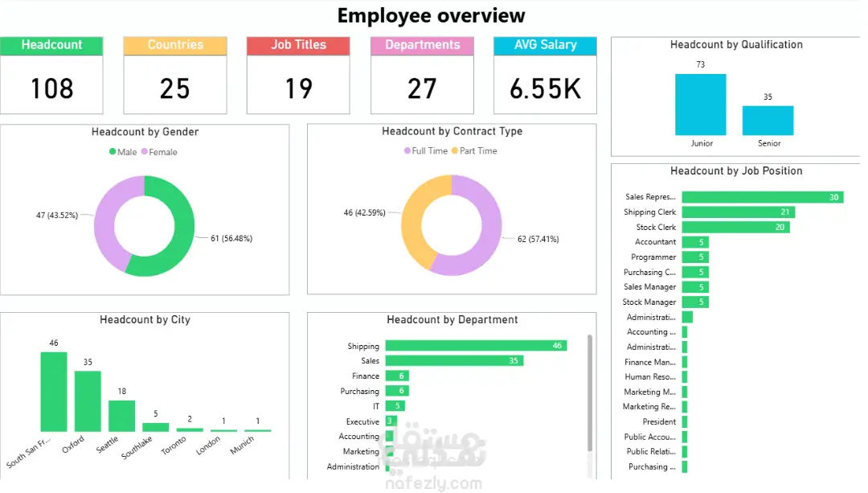Click the Shipping Clerk position bar
Viewport: 868px width, 493px height.
739,212
